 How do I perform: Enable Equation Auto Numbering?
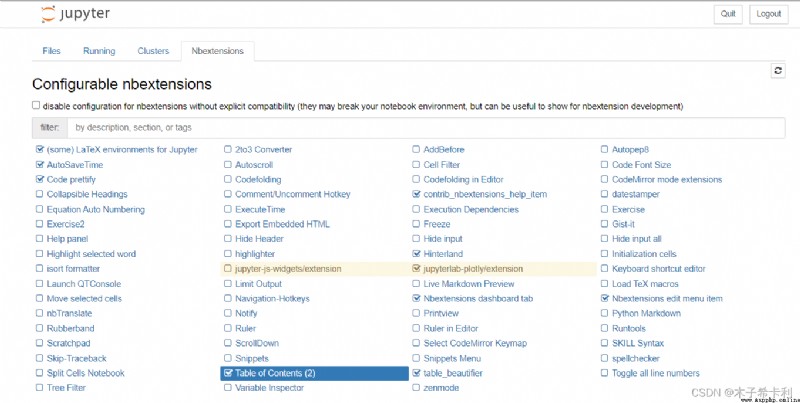(40, 209)
